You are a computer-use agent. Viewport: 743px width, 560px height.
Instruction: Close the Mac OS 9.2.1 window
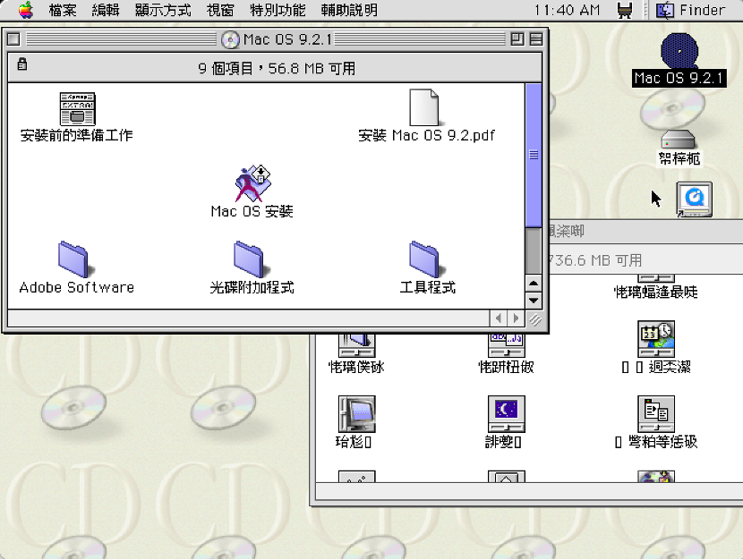(x=13, y=38)
